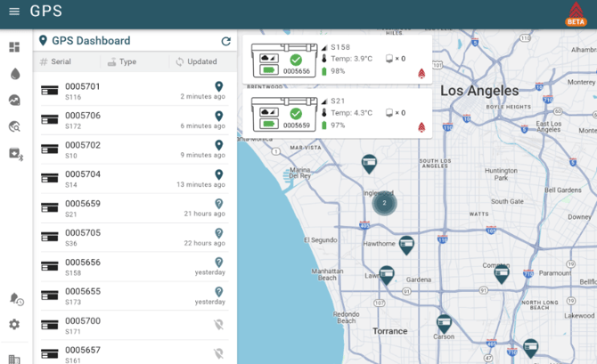Click the S21 Temp: 4.3°C reading
The width and height of the screenshot is (597, 364).
coord(348,113)
